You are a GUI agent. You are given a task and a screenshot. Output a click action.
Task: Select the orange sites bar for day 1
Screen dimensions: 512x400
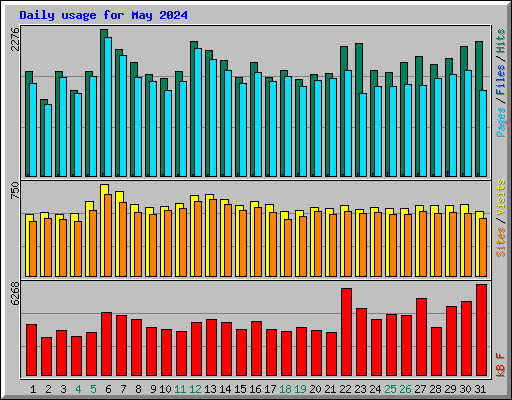click(x=33, y=249)
